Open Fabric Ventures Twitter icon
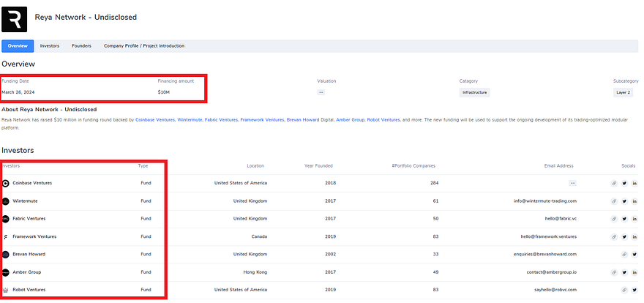644x303 pixels. pyautogui.click(x=624, y=219)
